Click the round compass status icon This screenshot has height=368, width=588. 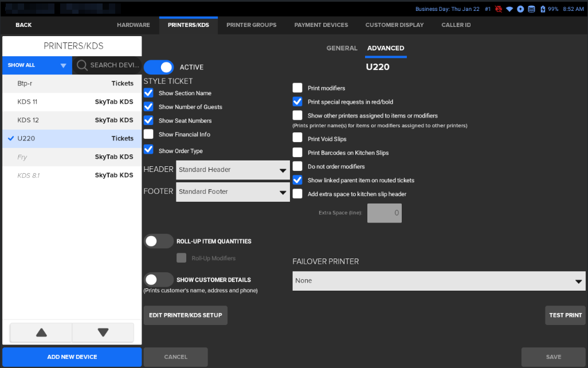coord(520,9)
